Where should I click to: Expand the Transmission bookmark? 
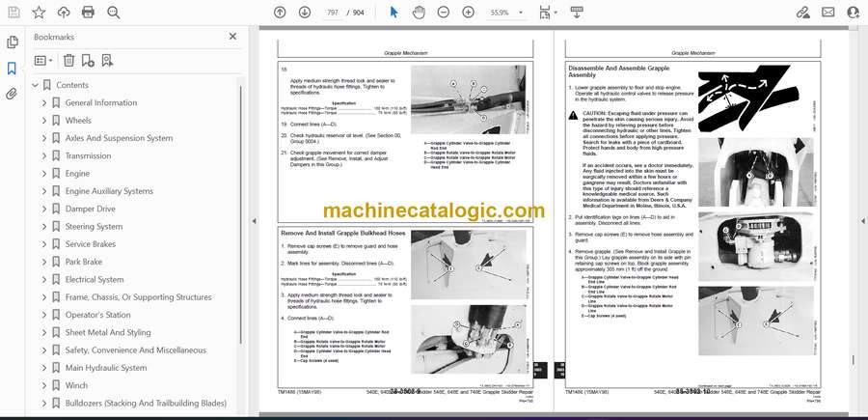[x=44, y=155]
